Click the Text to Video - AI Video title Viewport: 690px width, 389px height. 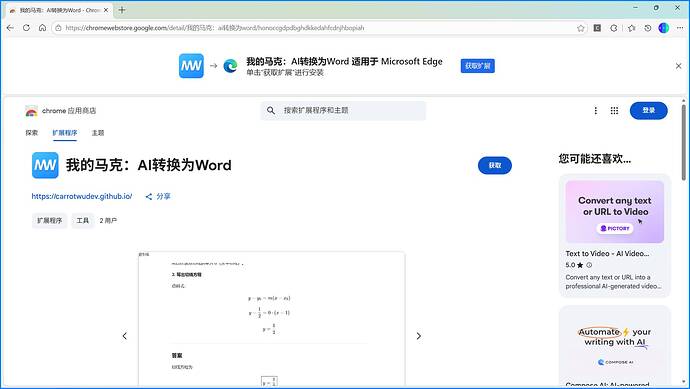607,253
